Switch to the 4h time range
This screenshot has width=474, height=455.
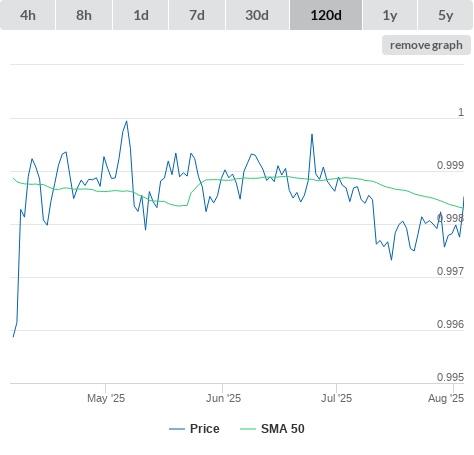tap(28, 15)
